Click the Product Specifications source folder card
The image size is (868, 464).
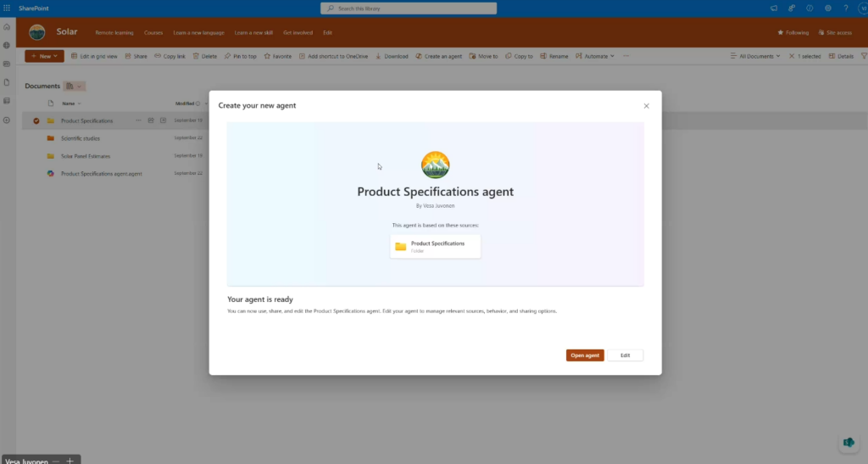pyautogui.click(x=435, y=246)
